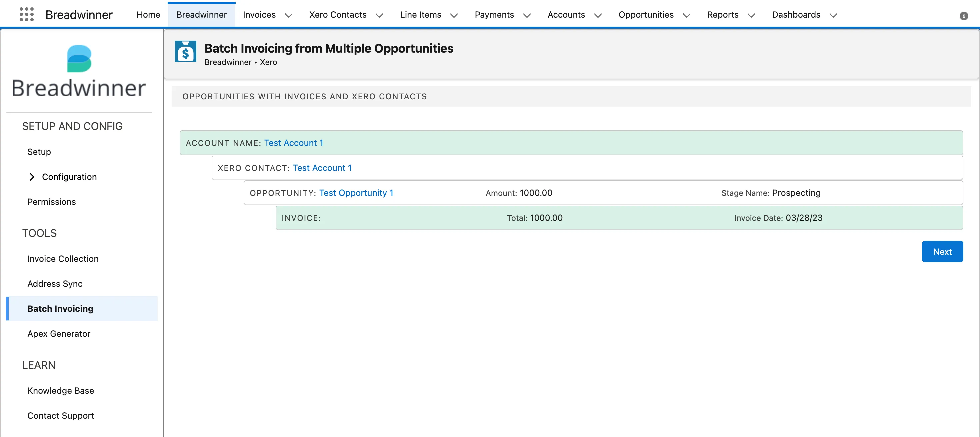The height and width of the screenshot is (437, 980).
Task: Expand the Opportunities dropdown chevron
Action: tap(687, 15)
